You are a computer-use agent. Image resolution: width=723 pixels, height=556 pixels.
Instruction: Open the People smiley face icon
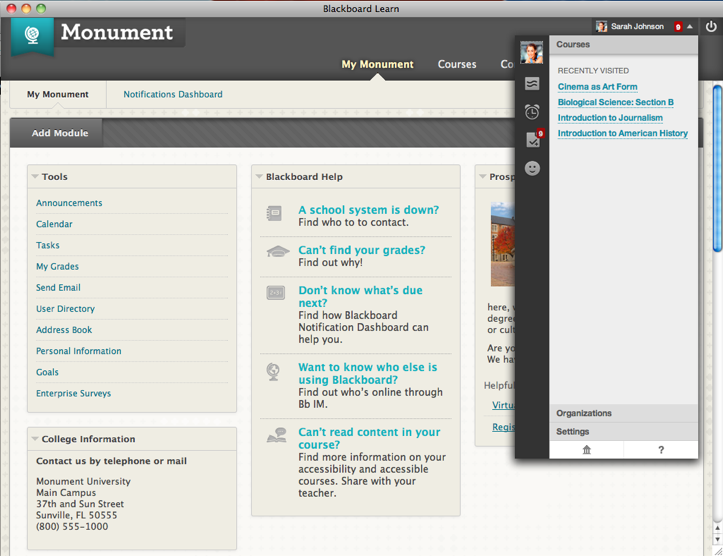coord(532,168)
